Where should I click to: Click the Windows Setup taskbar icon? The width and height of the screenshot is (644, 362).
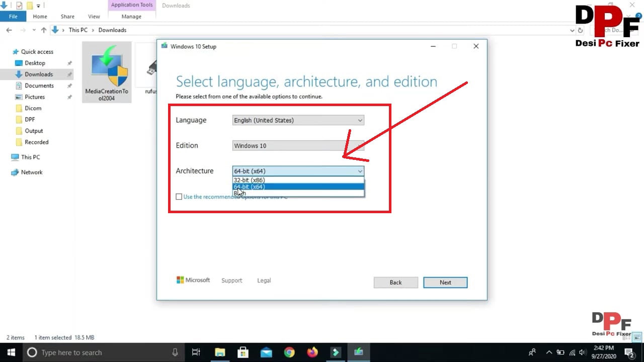(359, 352)
